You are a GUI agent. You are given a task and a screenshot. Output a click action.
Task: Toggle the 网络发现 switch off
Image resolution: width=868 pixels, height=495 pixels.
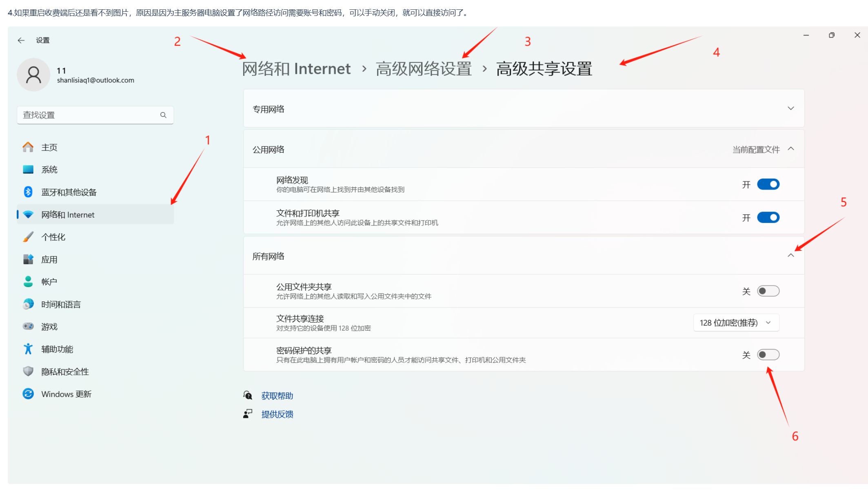pyautogui.click(x=768, y=184)
